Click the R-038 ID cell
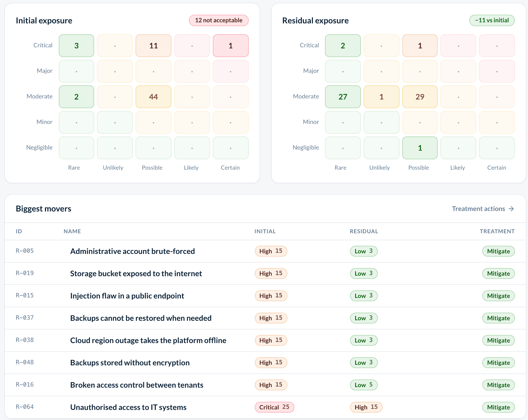The width and height of the screenshot is (528, 420). [x=25, y=340]
